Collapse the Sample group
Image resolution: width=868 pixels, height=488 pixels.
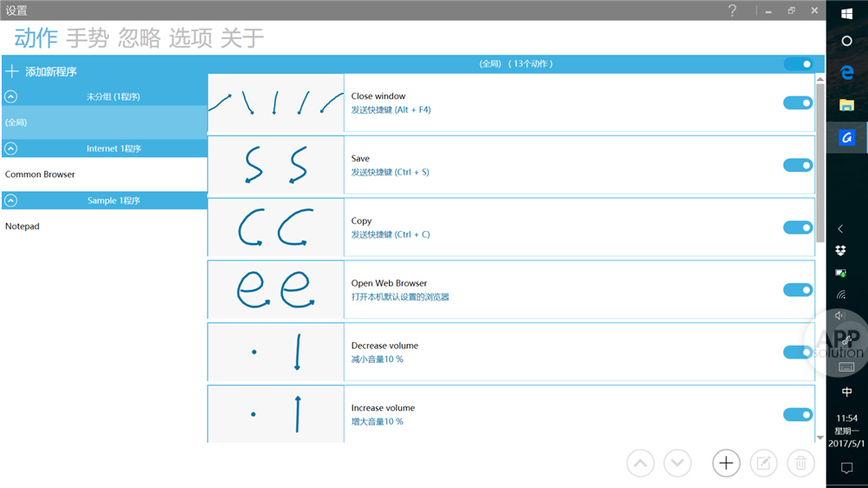11,201
